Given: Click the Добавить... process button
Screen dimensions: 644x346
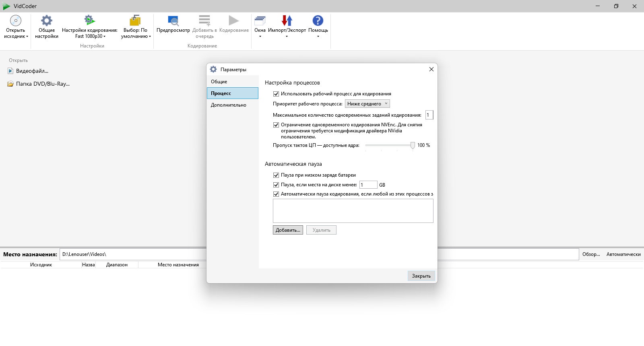Looking at the screenshot, I should pos(288,230).
